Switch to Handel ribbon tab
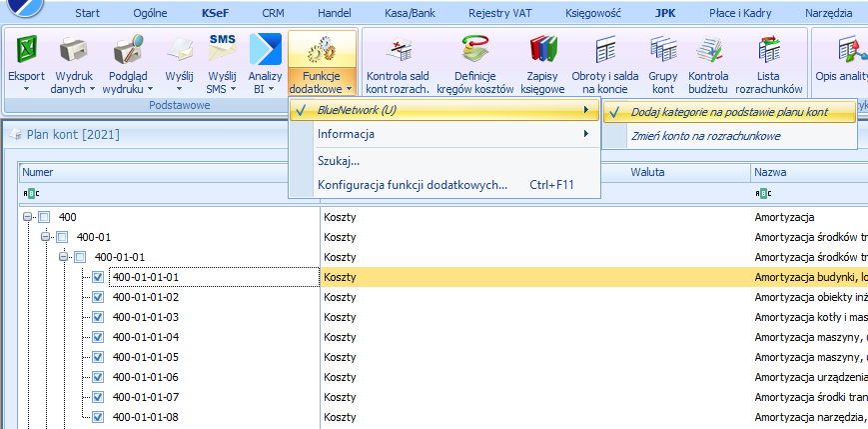The height and width of the screenshot is (429, 868). click(x=335, y=13)
